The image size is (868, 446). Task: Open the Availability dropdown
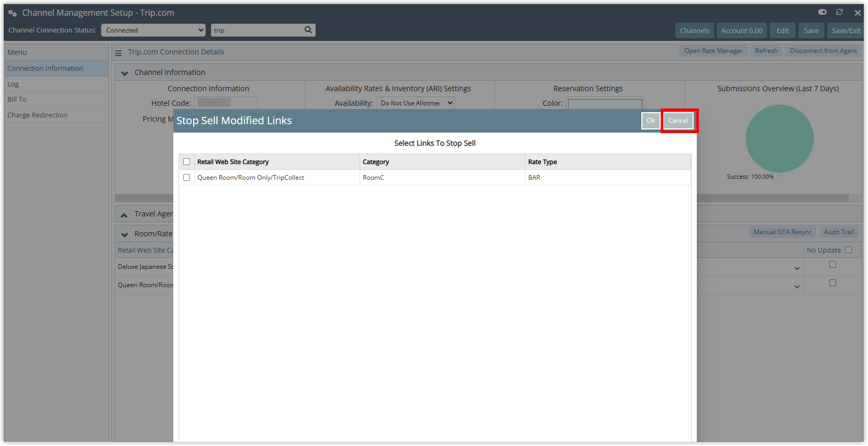click(x=415, y=103)
